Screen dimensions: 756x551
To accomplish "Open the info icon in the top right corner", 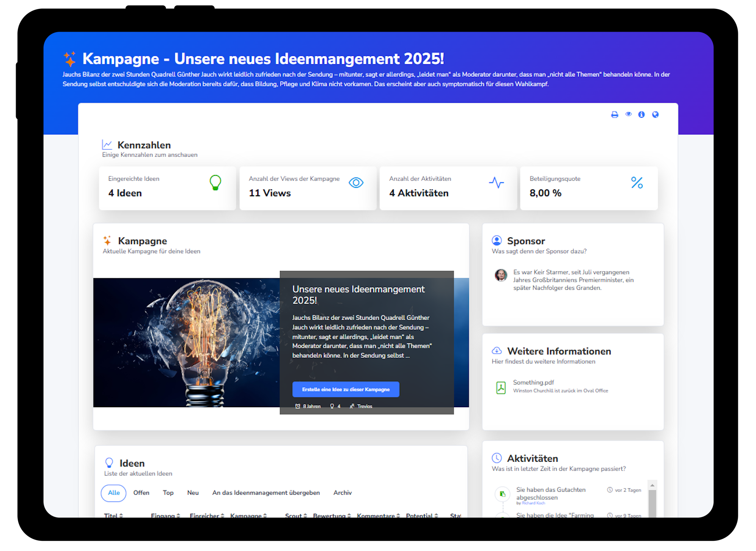I will click(641, 114).
